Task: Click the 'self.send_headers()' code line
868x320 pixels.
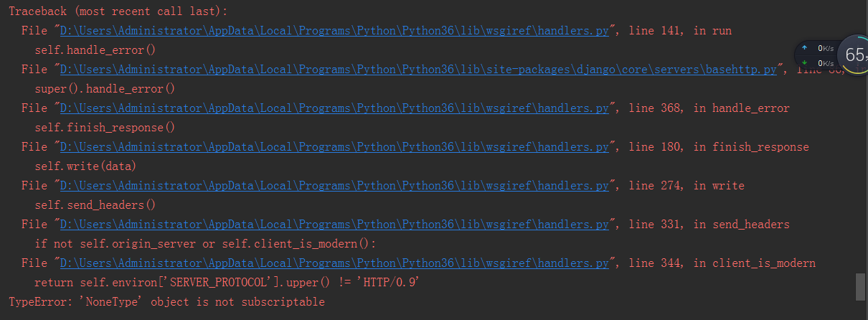Action: (95, 205)
